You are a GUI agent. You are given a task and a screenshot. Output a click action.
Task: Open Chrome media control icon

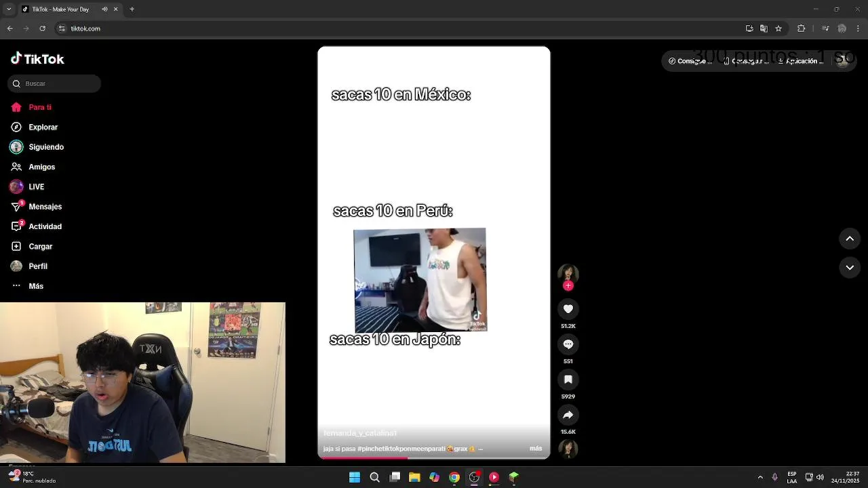(x=825, y=28)
